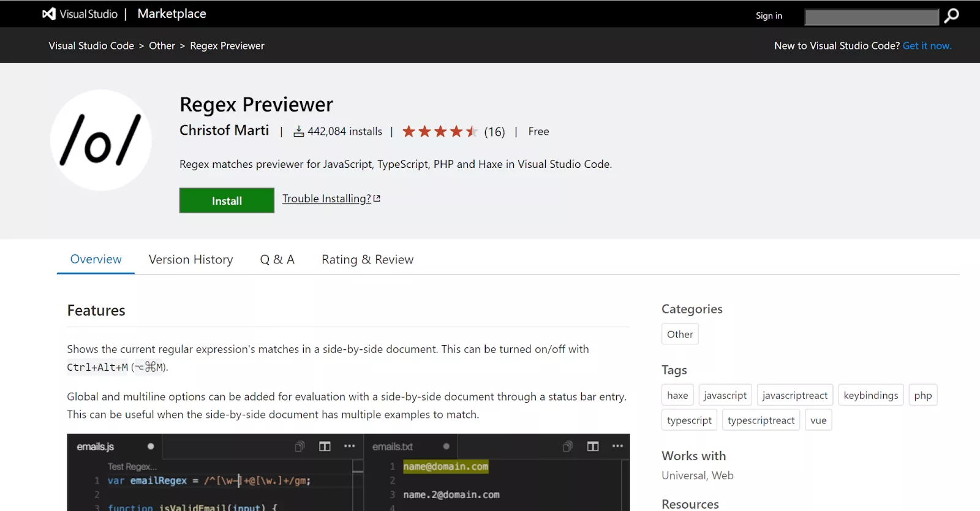Switch to the Version History tab
This screenshot has width=980, height=511.
pos(191,260)
